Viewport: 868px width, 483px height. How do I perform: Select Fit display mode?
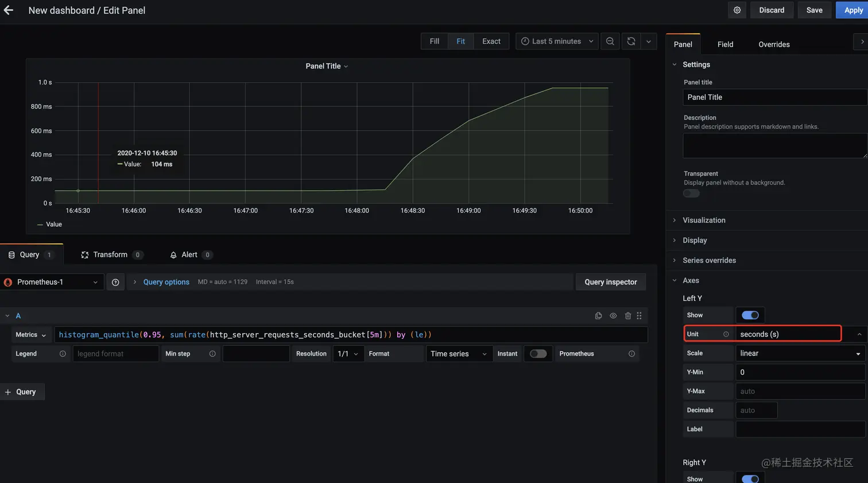point(460,41)
